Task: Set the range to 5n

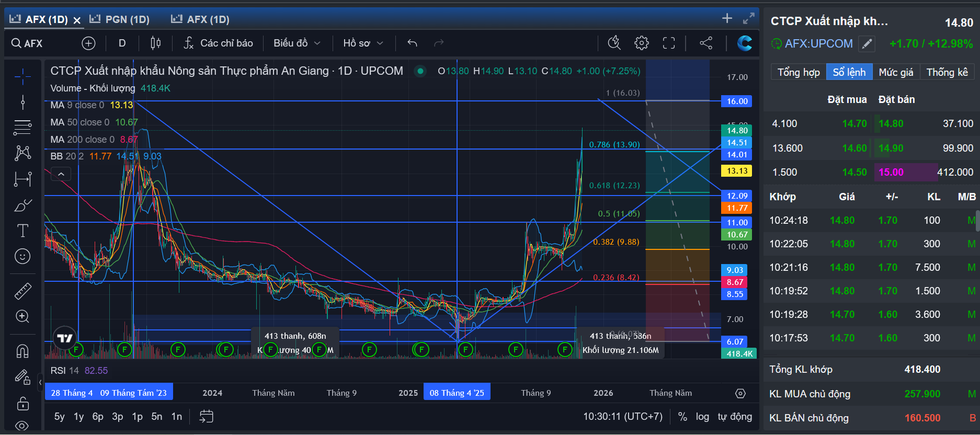Action: click(x=157, y=417)
